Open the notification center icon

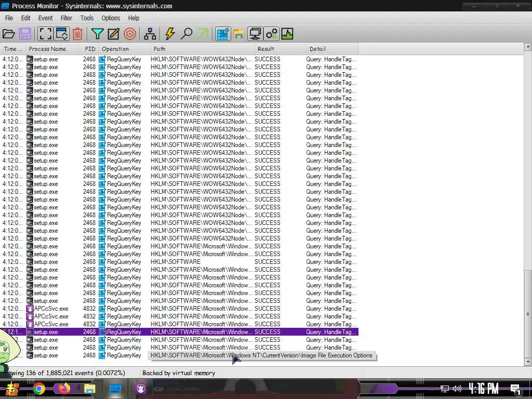[516, 389]
